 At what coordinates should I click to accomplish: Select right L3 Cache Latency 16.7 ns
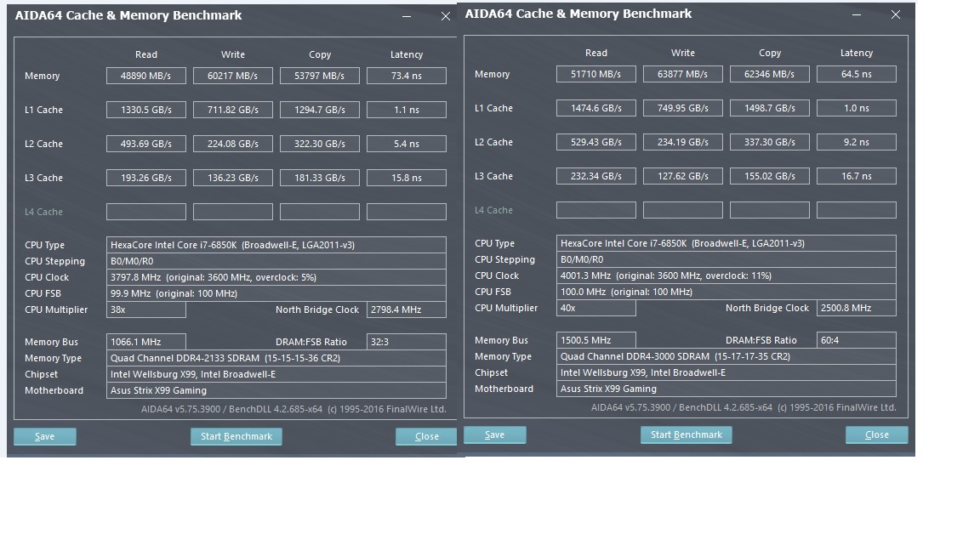[x=857, y=176]
